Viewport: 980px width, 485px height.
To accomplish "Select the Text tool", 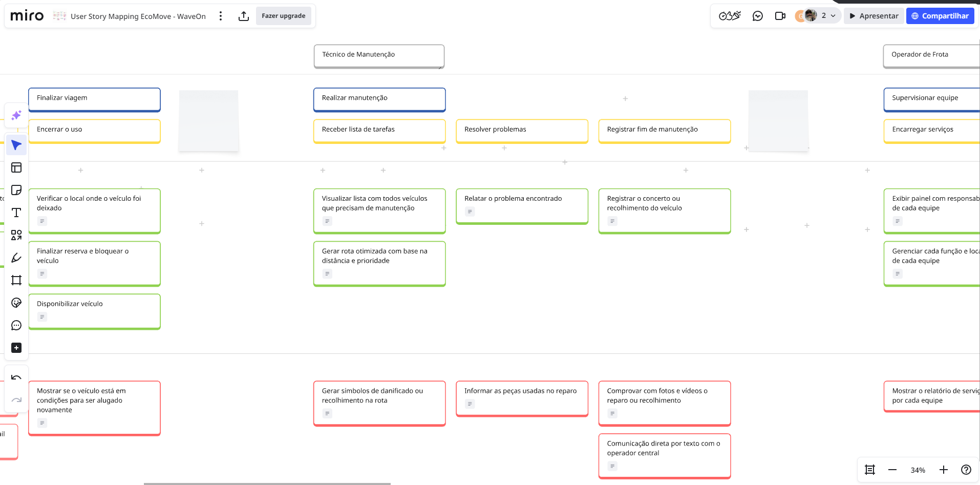I will click(x=16, y=213).
